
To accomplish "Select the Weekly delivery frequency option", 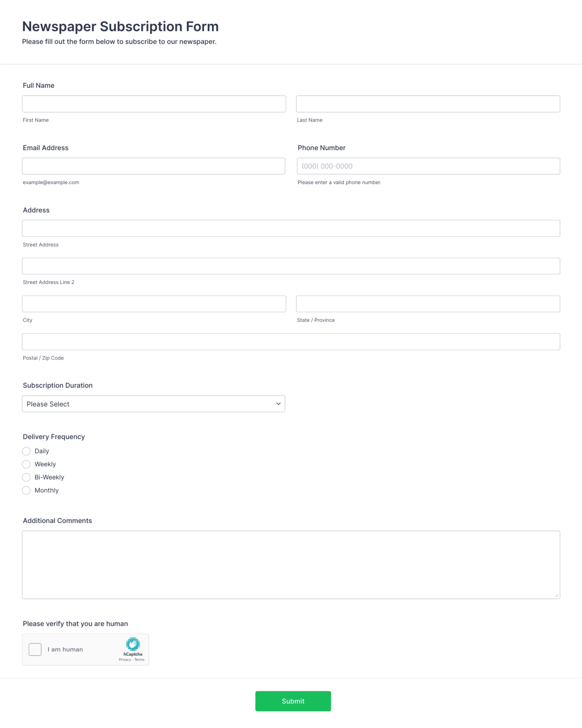I will coord(26,464).
